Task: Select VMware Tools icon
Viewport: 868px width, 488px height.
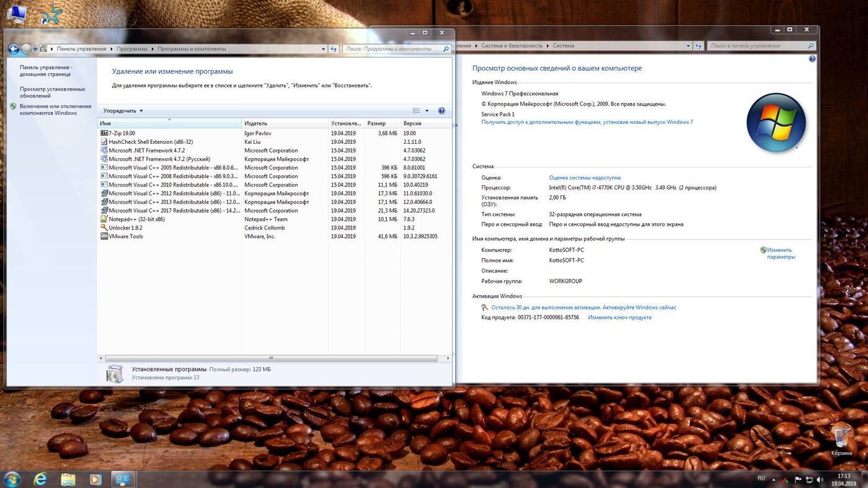Action: pos(104,236)
